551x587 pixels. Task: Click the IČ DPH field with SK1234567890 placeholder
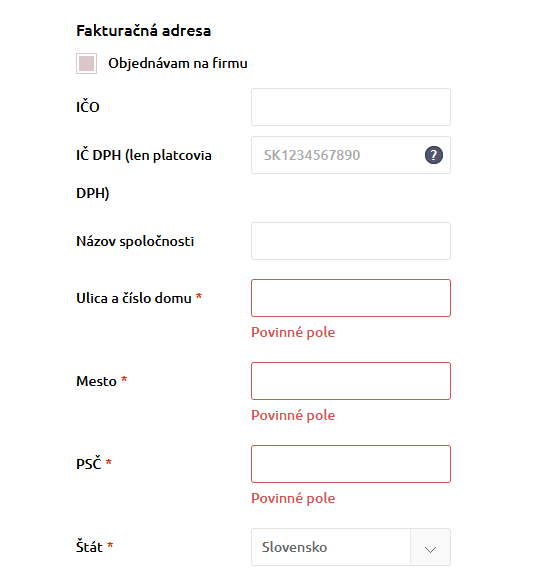pos(351,155)
